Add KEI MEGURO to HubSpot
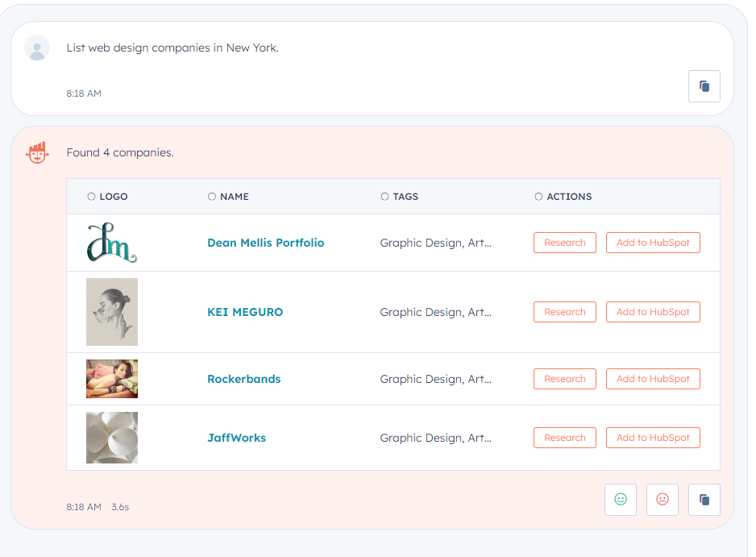 pyautogui.click(x=653, y=312)
